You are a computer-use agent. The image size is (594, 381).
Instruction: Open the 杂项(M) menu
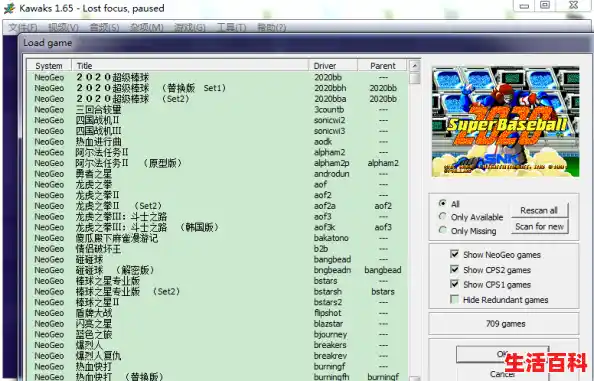point(146,27)
